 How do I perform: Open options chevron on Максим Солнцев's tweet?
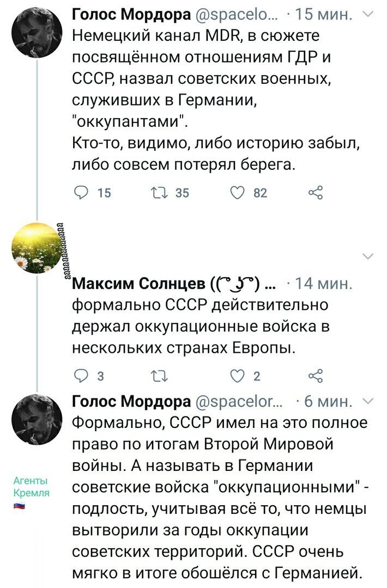click(x=369, y=256)
